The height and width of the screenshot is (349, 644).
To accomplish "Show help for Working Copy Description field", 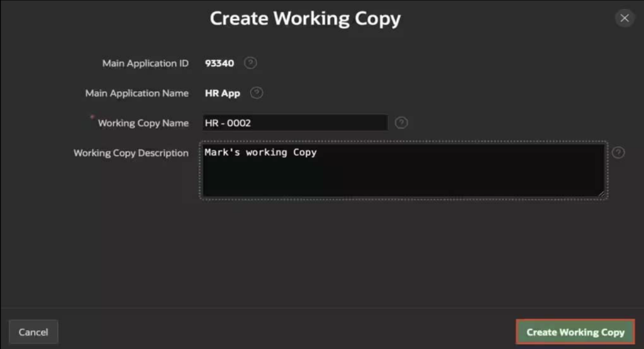I will click(x=618, y=153).
